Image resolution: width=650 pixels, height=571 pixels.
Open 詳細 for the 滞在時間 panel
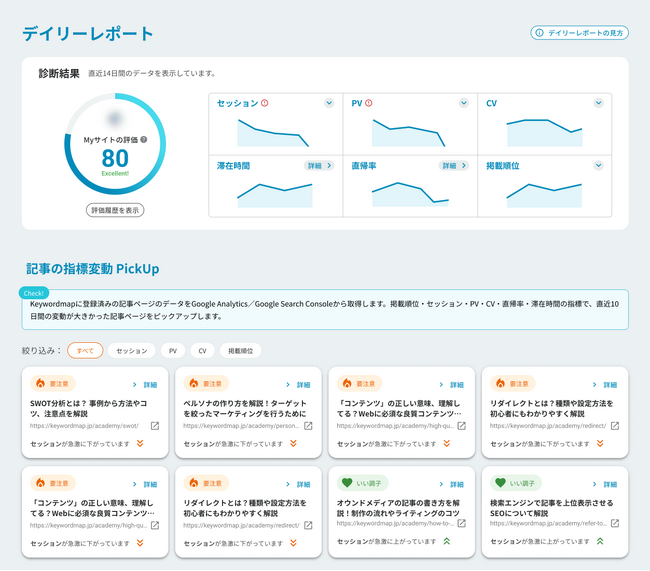[x=319, y=165]
